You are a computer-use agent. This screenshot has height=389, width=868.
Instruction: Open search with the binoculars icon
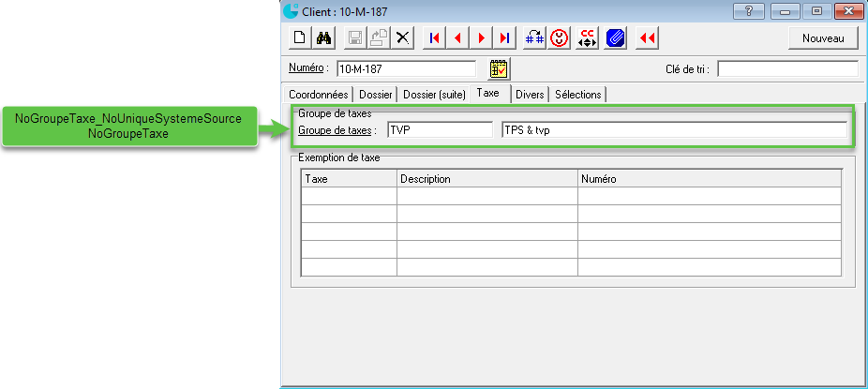pyautogui.click(x=322, y=38)
